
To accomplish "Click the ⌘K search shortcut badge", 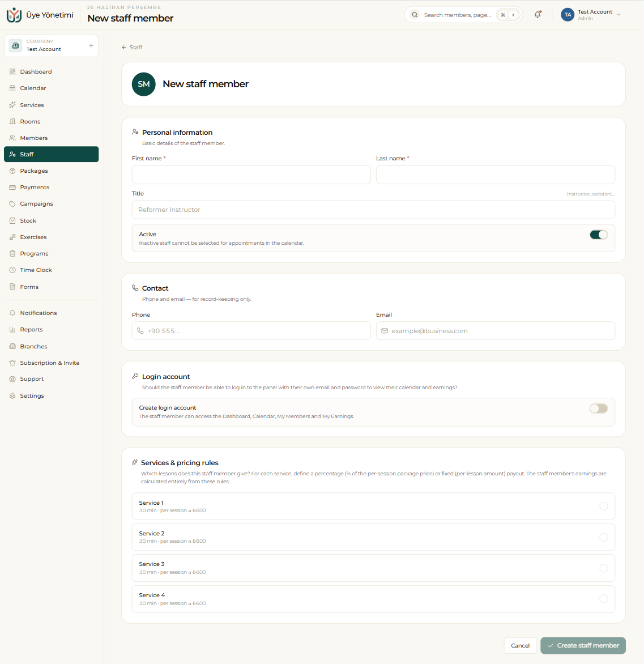I will 508,15.
